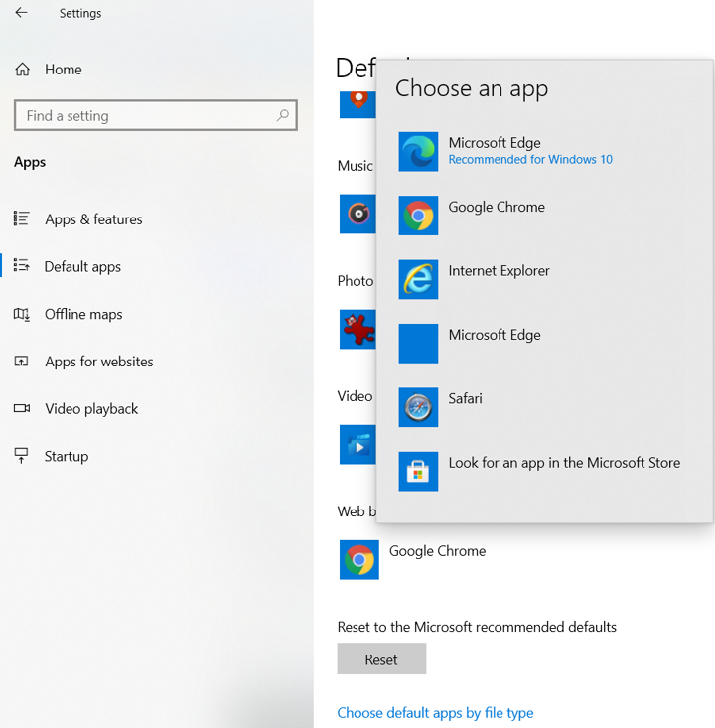Click the Startup icon in sidebar
The height and width of the screenshot is (728, 715).
[x=22, y=456]
